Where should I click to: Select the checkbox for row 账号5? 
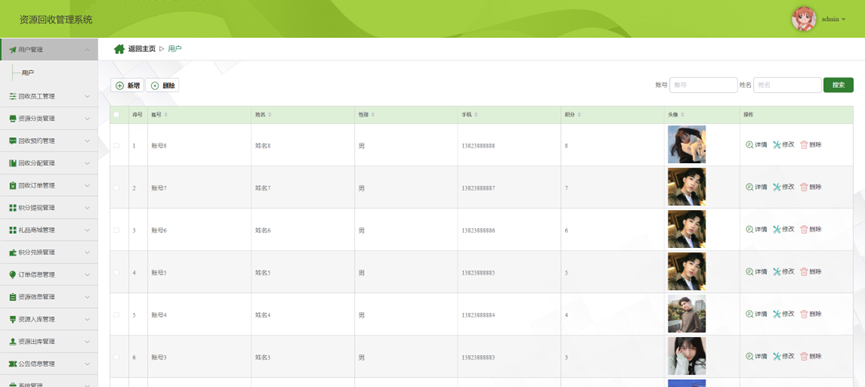point(116,272)
